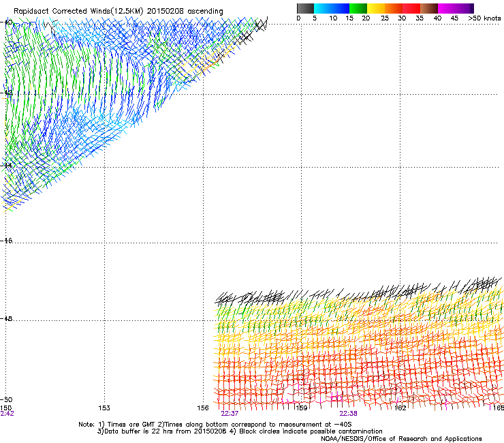Click the NOAA/NESDIS credit text
Viewport: 504px width, 443px height.
(401, 439)
